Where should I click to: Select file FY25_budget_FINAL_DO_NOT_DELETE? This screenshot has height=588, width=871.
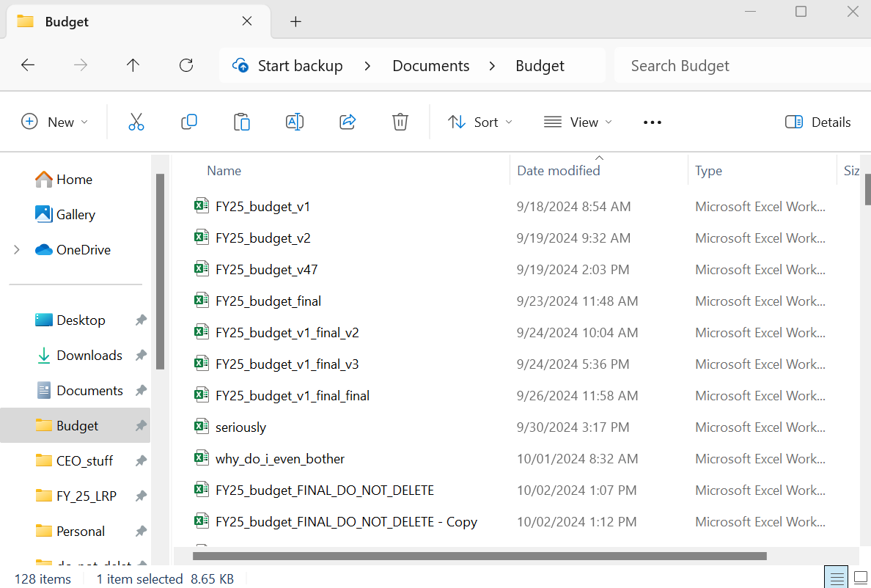324,490
